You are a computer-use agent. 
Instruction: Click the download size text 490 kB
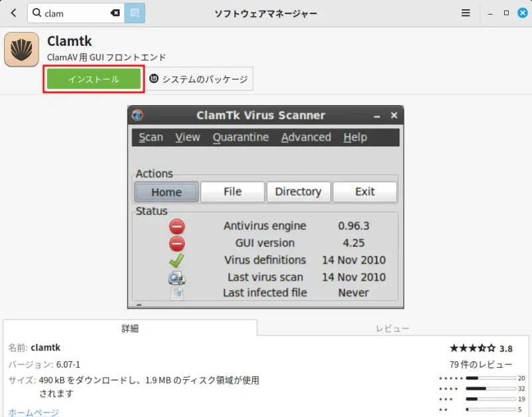(x=52, y=380)
